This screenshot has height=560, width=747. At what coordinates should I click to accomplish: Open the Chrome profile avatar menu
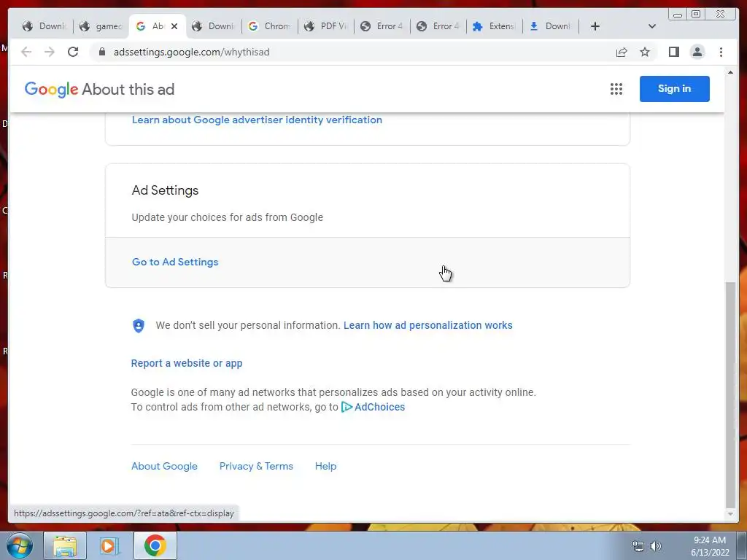(697, 52)
